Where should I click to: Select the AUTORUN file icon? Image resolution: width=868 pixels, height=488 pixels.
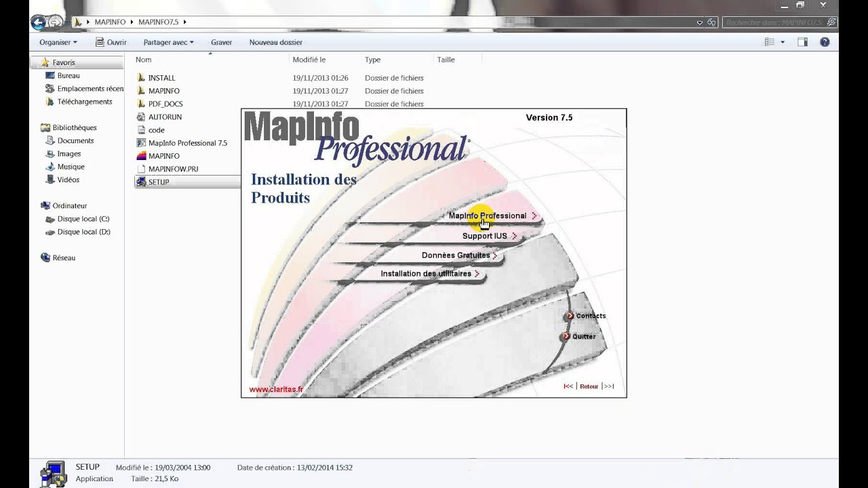pos(141,117)
